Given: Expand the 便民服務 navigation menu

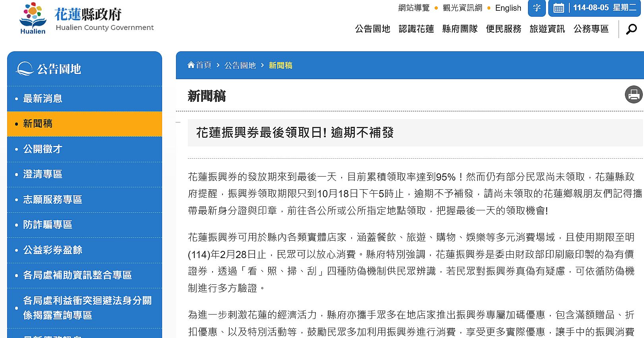Looking at the screenshot, I should coord(503,29).
